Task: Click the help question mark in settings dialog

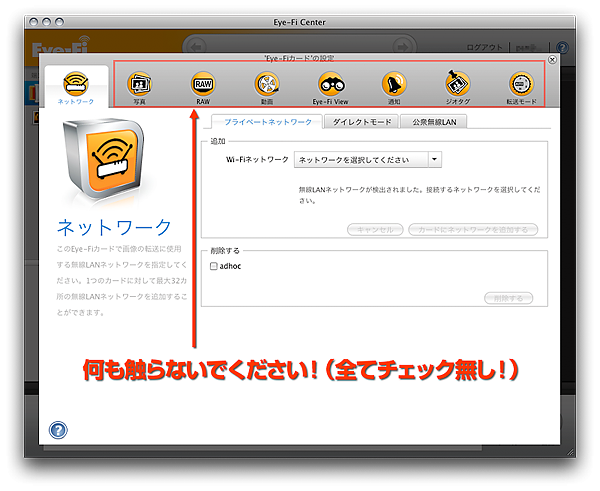Action: 58,430
